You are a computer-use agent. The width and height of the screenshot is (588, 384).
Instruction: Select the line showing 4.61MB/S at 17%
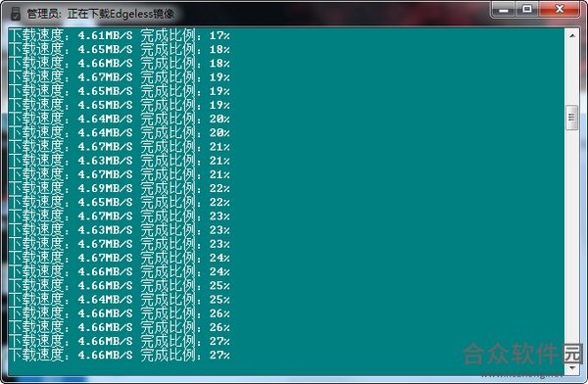(x=120, y=35)
